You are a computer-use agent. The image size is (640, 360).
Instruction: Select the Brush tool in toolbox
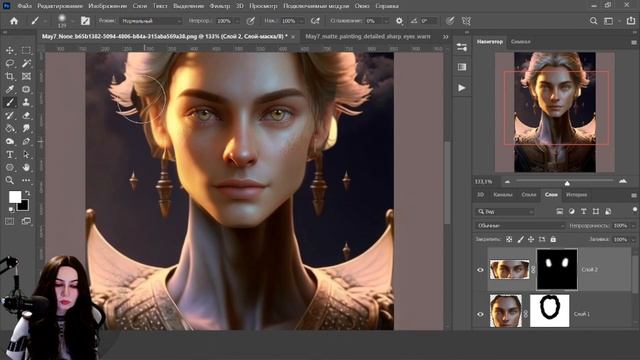[x=10, y=102]
